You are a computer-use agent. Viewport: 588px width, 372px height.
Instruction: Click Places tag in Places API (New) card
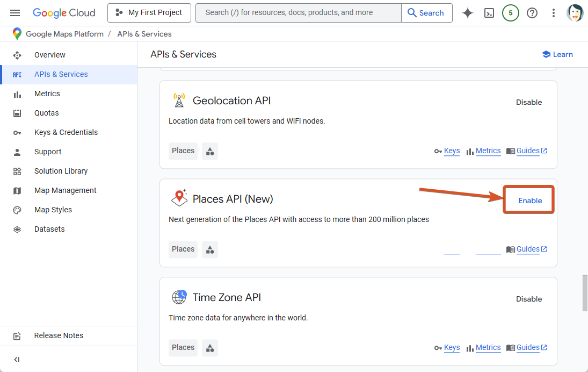[183, 249]
